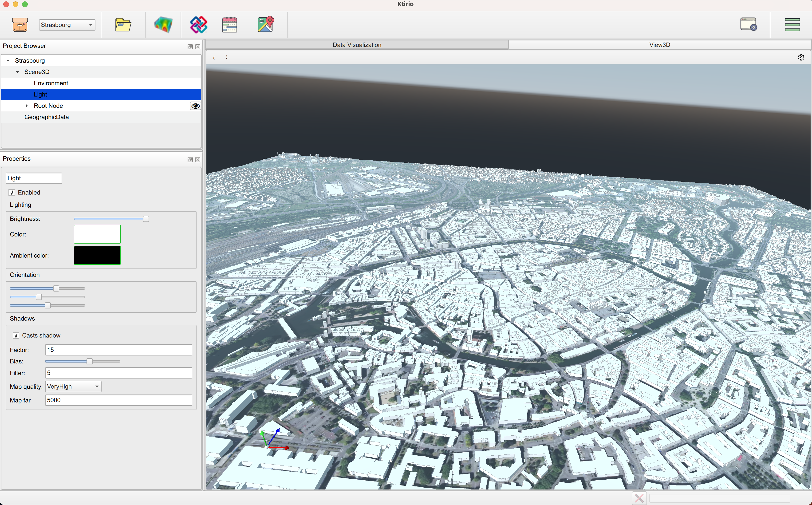Click the Light name text field

[34, 178]
